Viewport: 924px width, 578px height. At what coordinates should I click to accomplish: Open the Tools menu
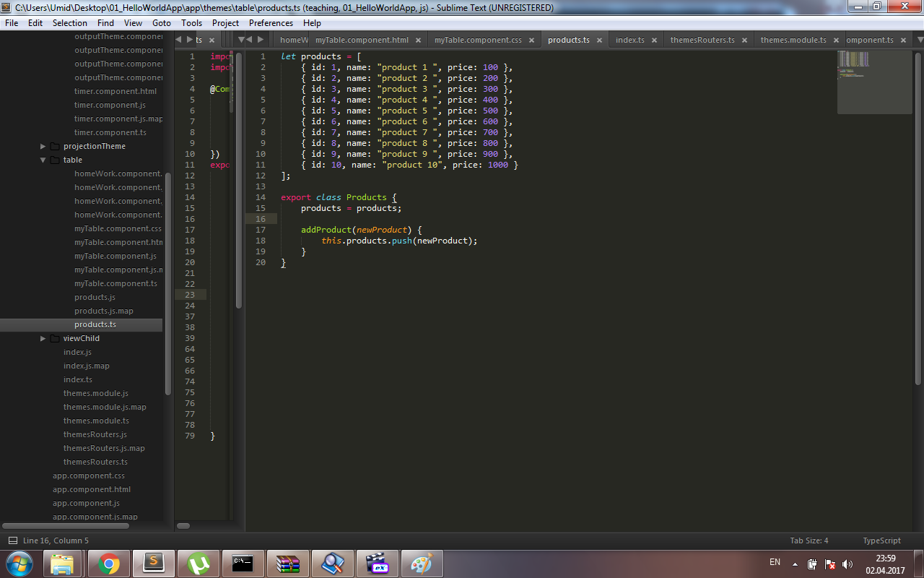pyautogui.click(x=191, y=23)
